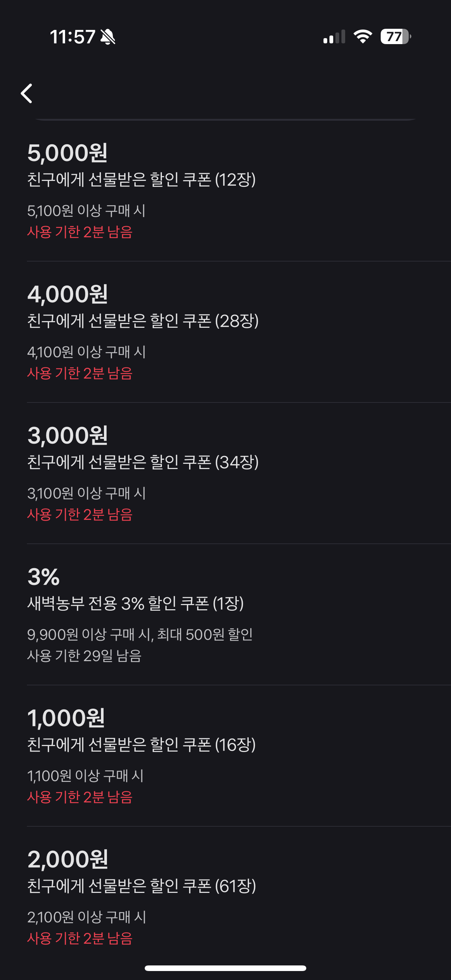This screenshot has height=980, width=451.
Task: Tap the back arrow icon
Action: [26, 93]
